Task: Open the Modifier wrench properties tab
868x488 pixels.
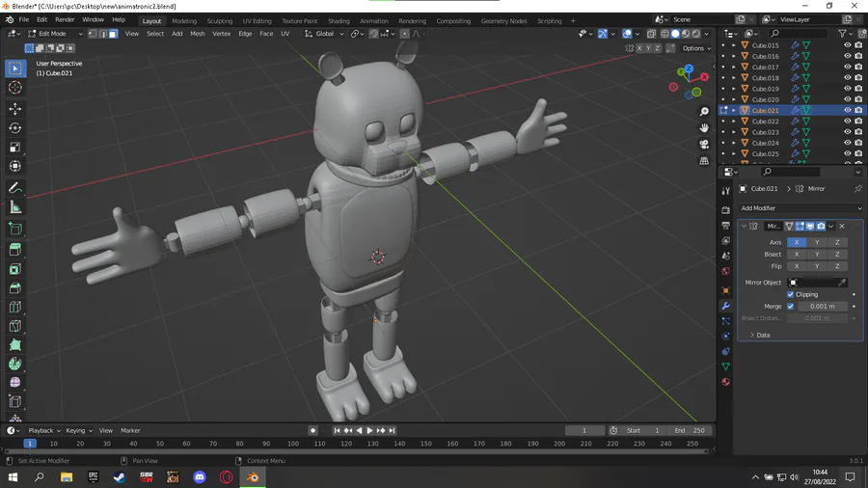Action: click(725, 306)
